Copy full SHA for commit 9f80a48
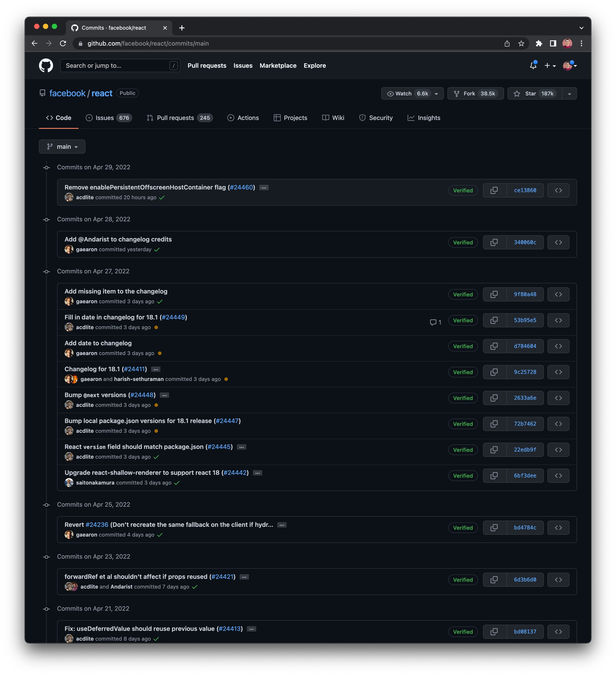616x676 pixels. click(x=494, y=295)
